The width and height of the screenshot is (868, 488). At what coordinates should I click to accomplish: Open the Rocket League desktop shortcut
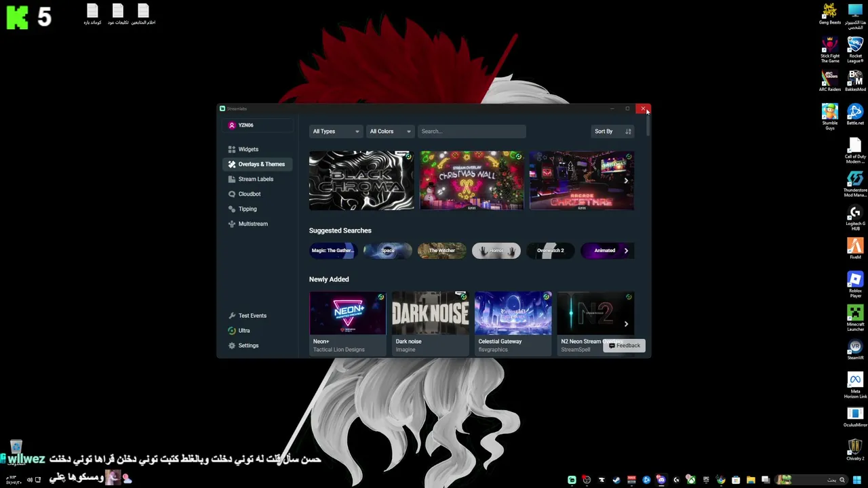tap(855, 50)
